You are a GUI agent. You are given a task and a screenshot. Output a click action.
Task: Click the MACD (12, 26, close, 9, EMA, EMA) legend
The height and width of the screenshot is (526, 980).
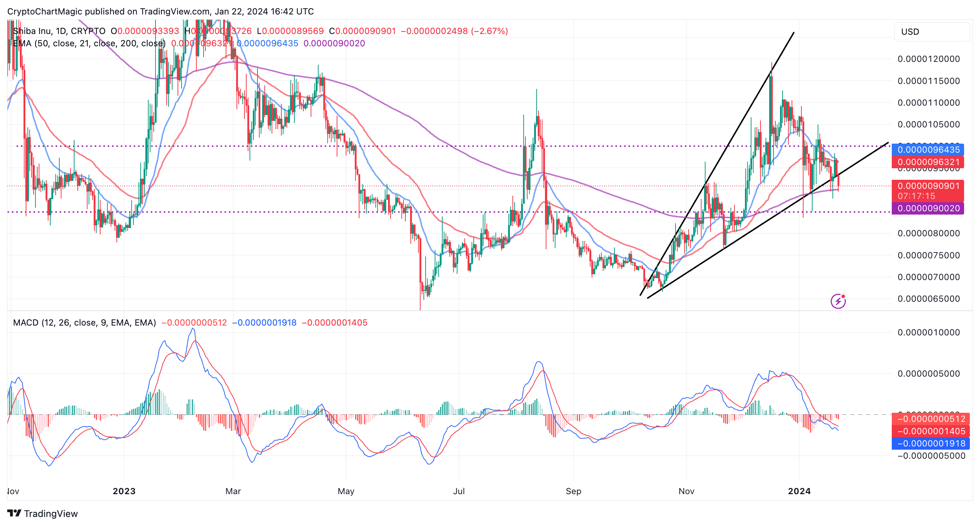pyautogui.click(x=85, y=323)
